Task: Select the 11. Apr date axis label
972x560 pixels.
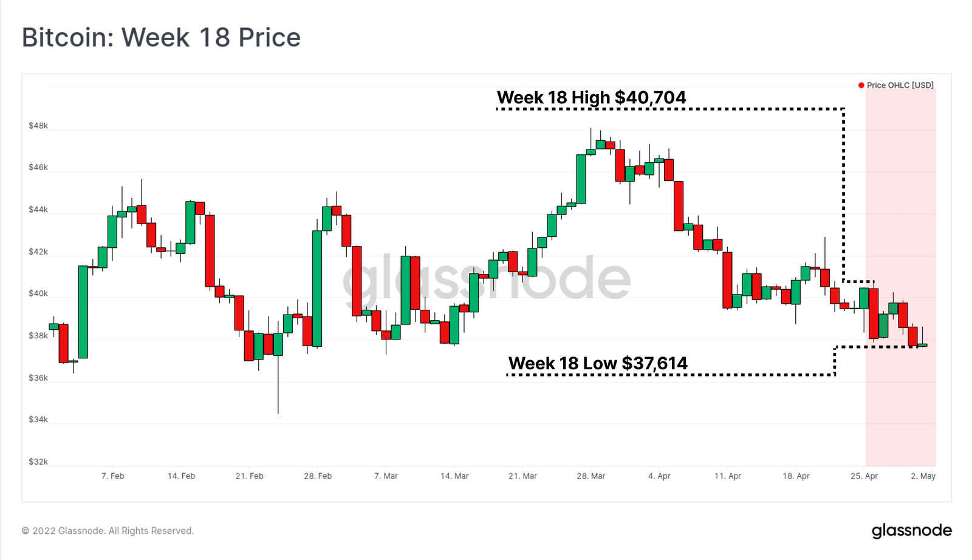Action: coord(728,476)
